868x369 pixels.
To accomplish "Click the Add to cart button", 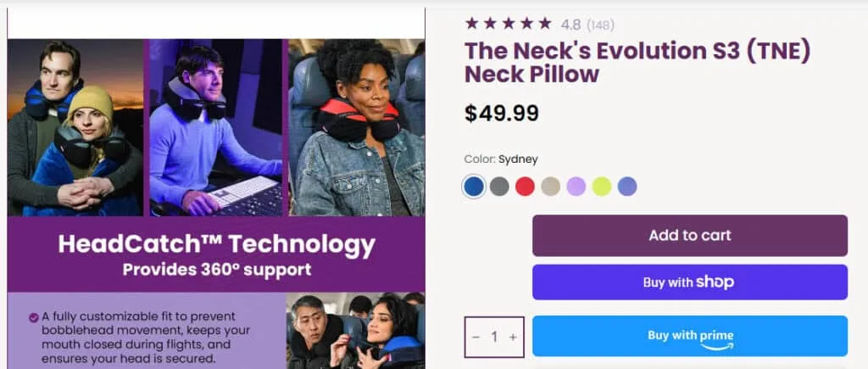I will pyautogui.click(x=690, y=236).
